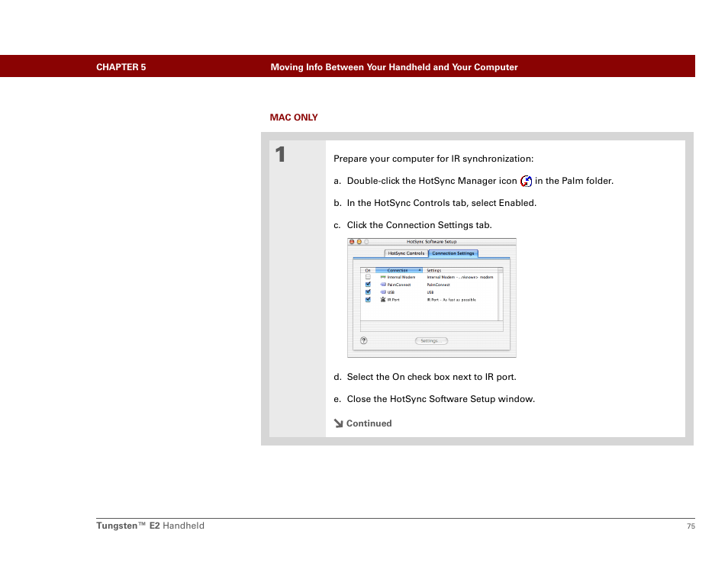Click the 'HotSync Software Setup' window title

coord(432,242)
